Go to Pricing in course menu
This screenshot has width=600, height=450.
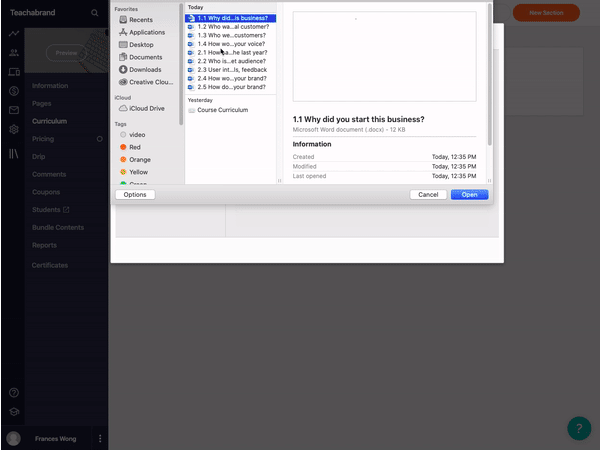click(43, 139)
